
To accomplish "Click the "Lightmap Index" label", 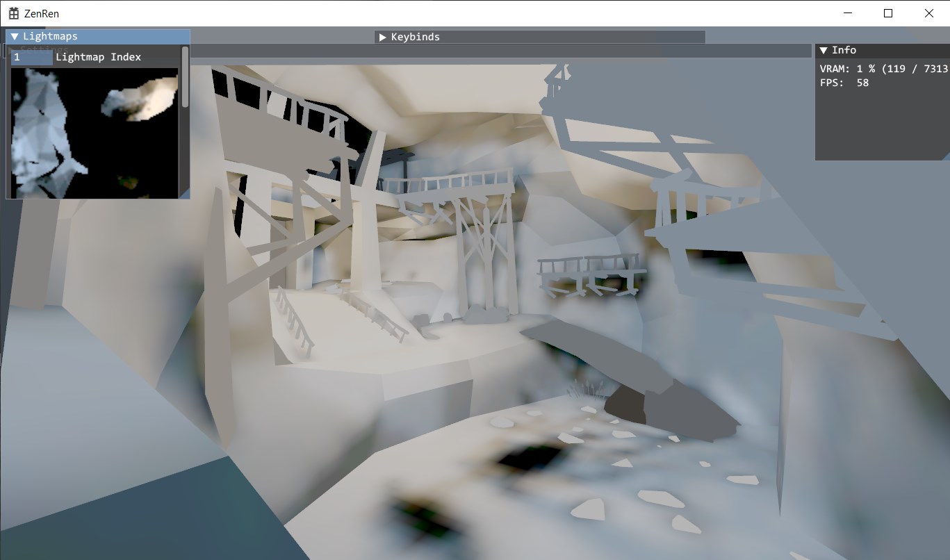I will (98, 57).
